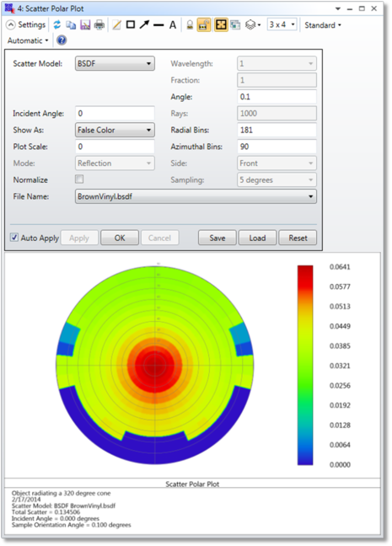
Task: Open the Standard menu
Action: tap(323, 25)
